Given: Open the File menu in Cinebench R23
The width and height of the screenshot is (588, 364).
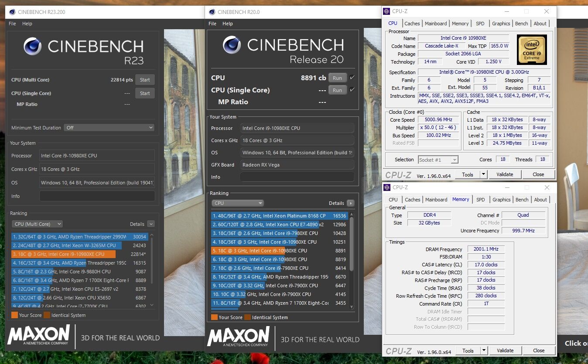Looking at the screenshot, I should coord(12,24).
